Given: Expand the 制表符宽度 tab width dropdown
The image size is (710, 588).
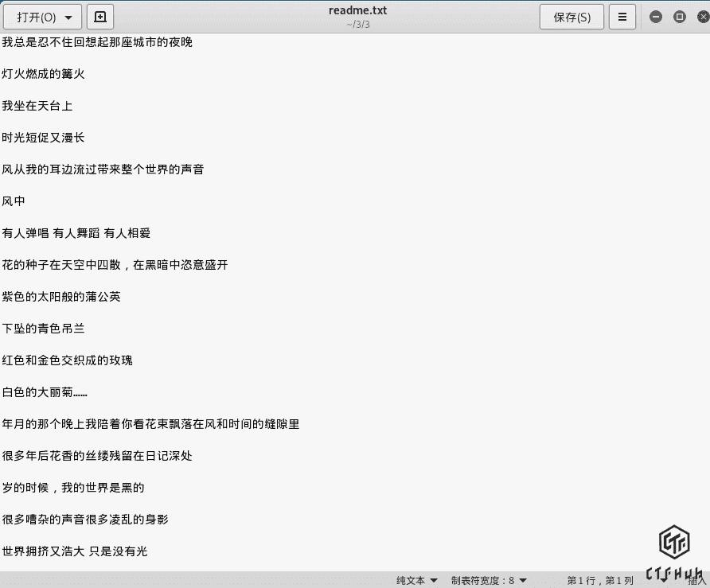Looking at the screenshot, I should coord(489,580).
